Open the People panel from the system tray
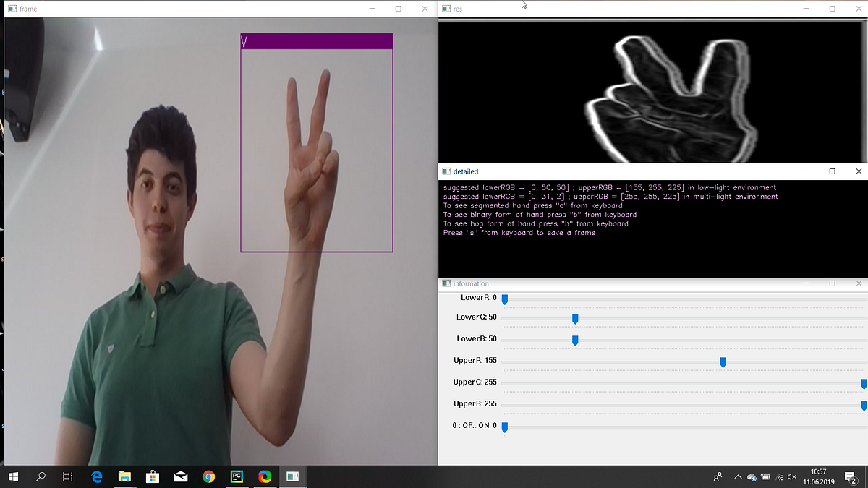This screenshot has width=868, height=488. 716,476
